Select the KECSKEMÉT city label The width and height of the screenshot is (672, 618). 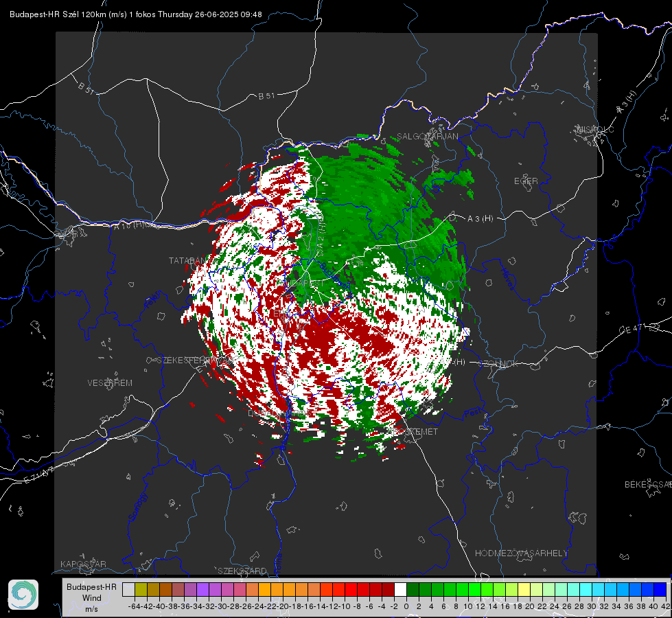coord(414,432)
